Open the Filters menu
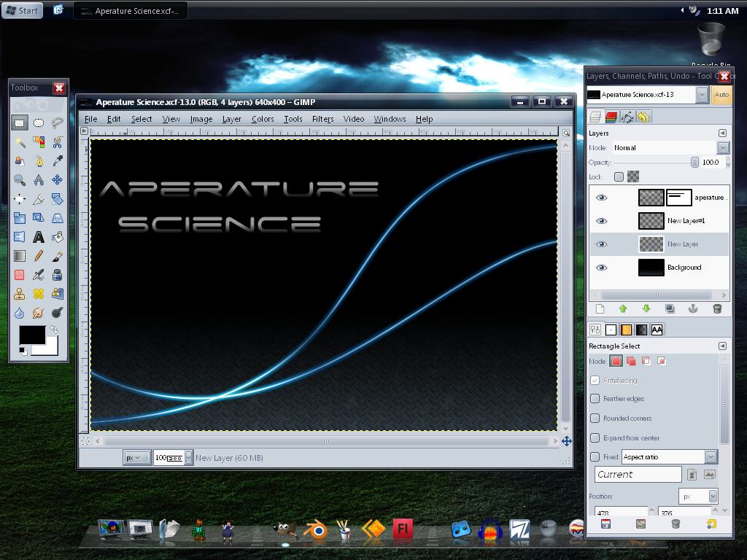Image resolution: width=747 pixels, height=560 pixels. tap(322, 119)
